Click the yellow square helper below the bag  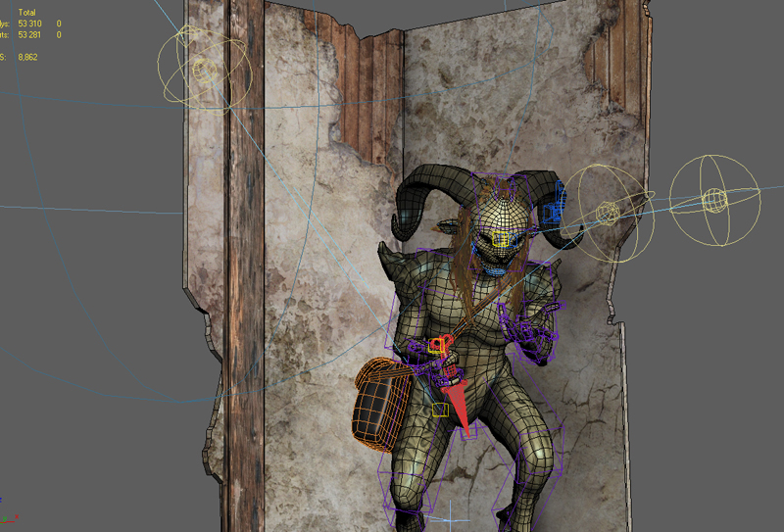[440, 410]
